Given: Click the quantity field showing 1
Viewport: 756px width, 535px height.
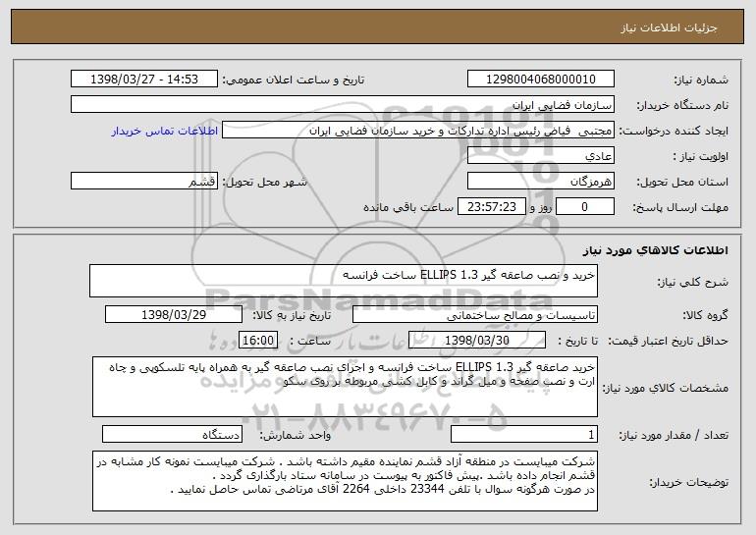Looking at the screenshot, I should (x=524, y=434).
